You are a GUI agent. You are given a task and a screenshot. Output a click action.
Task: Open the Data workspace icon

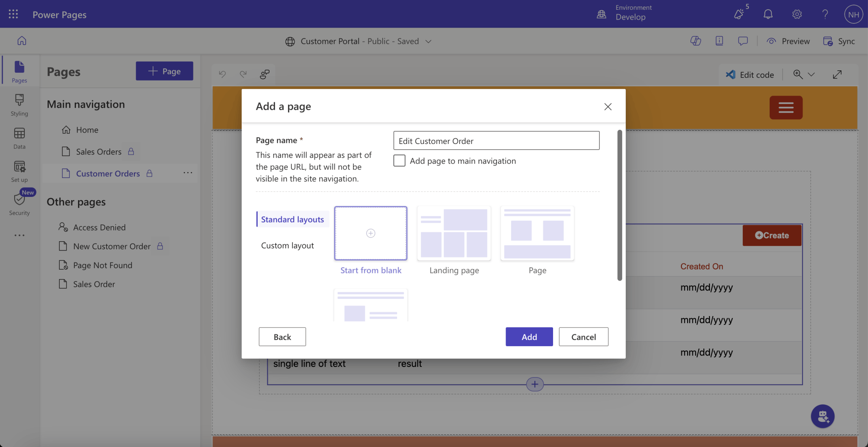(x=19, y=138)
